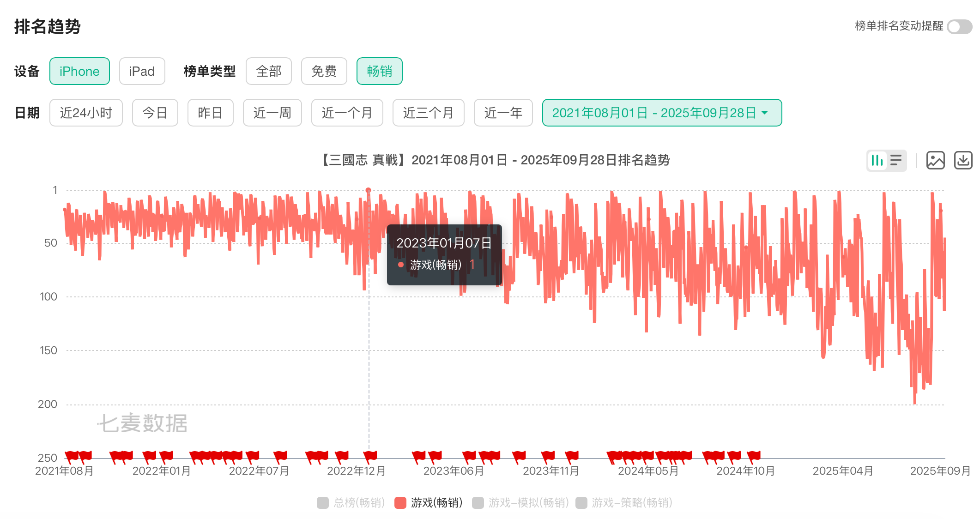Save chart as image icon
The image size is (980, 519).
click(x=935, y=160)
